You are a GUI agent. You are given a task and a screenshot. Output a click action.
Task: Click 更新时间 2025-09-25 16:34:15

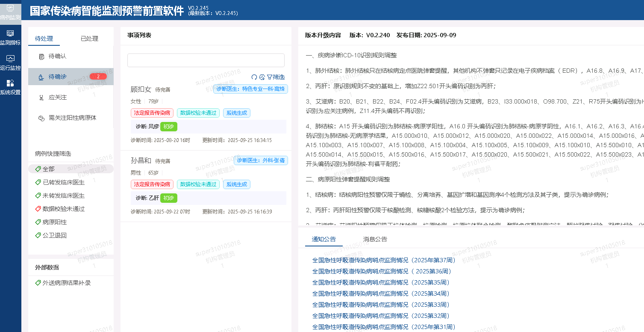[237, 140]
